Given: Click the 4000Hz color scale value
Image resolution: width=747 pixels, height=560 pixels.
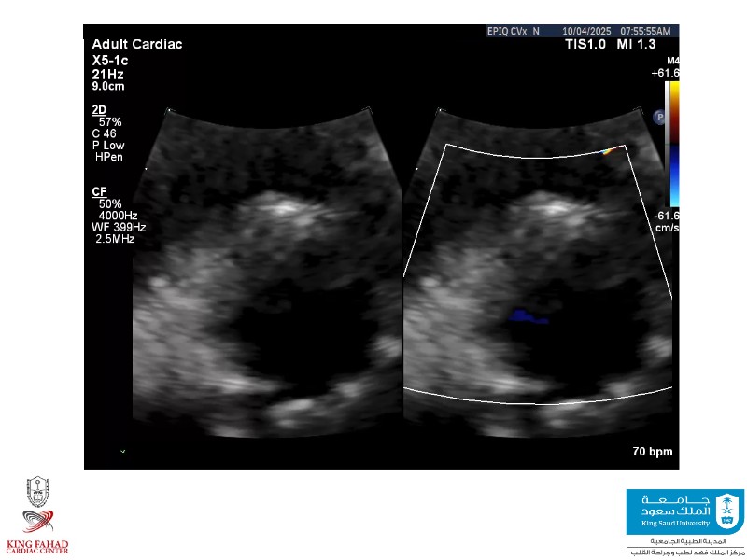Looking at the screenshot, I should coord(119,216).
